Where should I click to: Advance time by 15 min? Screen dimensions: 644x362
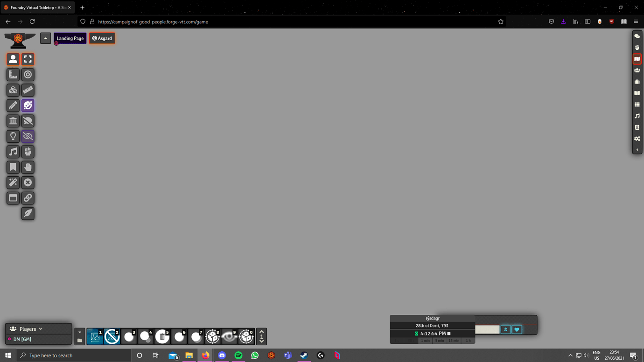pos(454,341)
